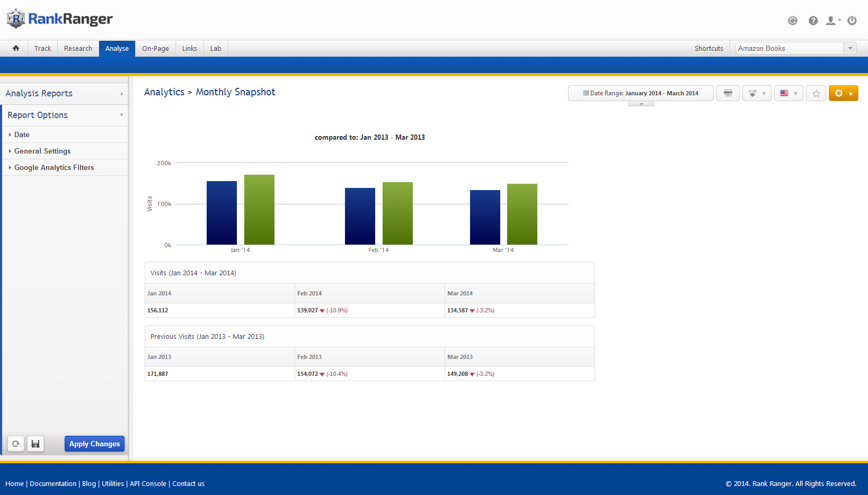Open the user account menu icon

pyautogui.click(x=832, y=21)
